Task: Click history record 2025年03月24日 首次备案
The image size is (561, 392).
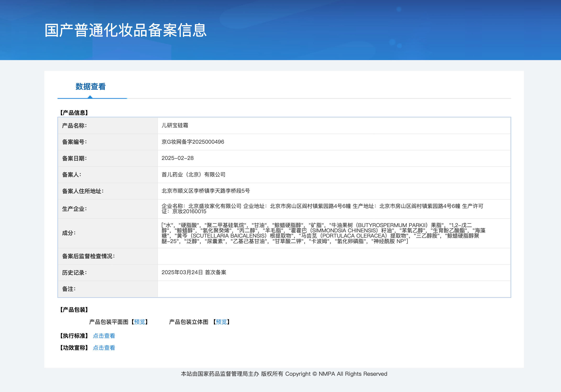Action: (x=194, y=272)
